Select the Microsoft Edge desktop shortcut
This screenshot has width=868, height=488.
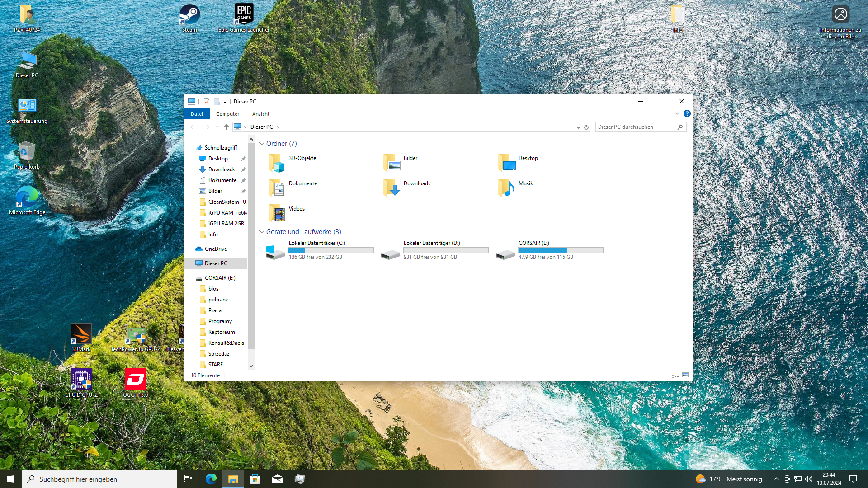click(27, 201)
